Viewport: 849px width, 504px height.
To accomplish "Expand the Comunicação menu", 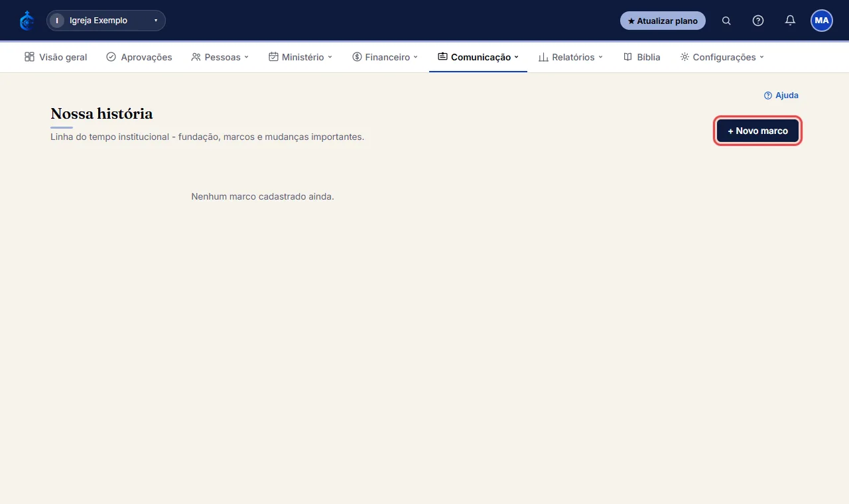I will pos(478,57).
